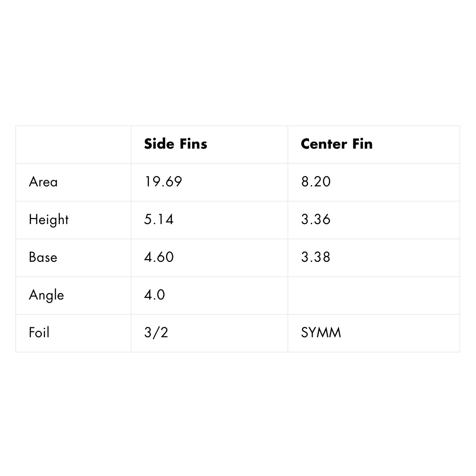This screenshot has width=476, height=476.
Task: Click the Side Fins base value 4.60
Action: pyautogui.click(x=159, y=257)
